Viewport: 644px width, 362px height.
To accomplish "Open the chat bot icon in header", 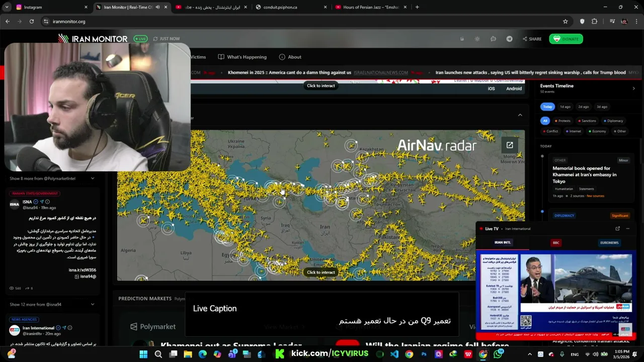I will pyautogui.click(x=493, y=39).
